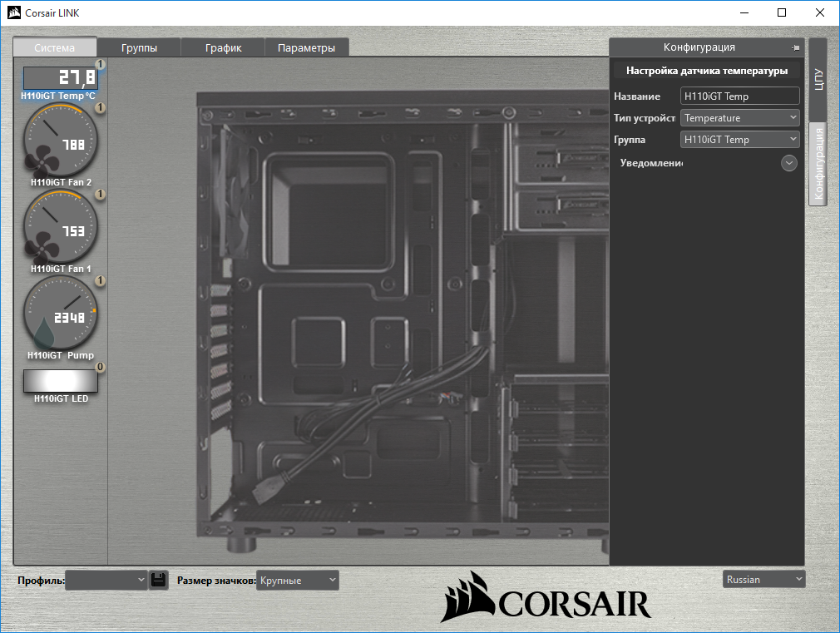
Task: Click the H110iGT Fan 1 gauge icon
Action: click(61, 227)
